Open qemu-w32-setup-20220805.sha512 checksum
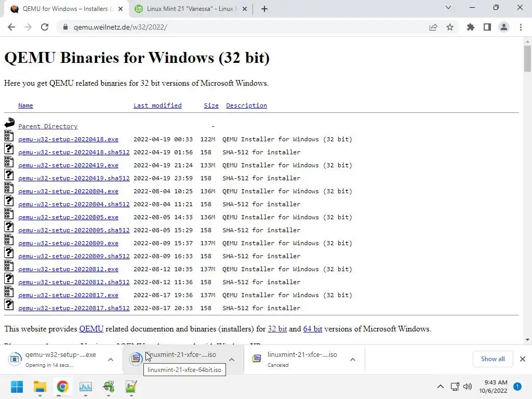 click(74, 230)
